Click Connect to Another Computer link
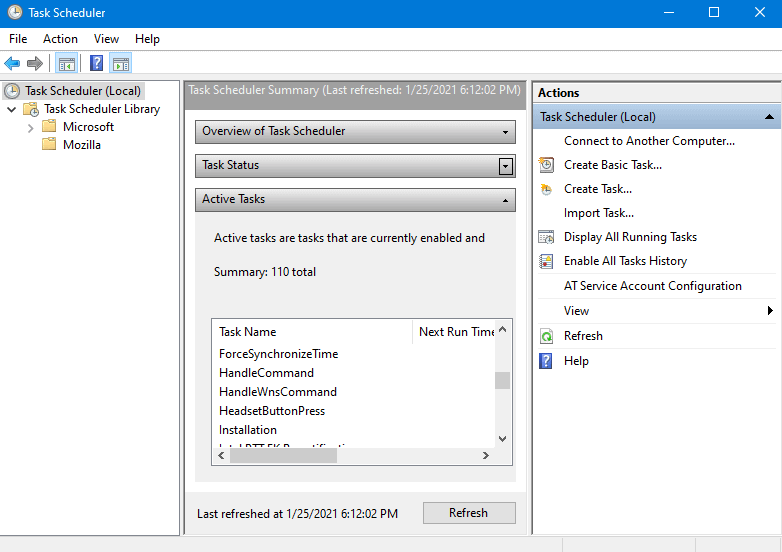782x552 pixels. (x=649, y=141)
